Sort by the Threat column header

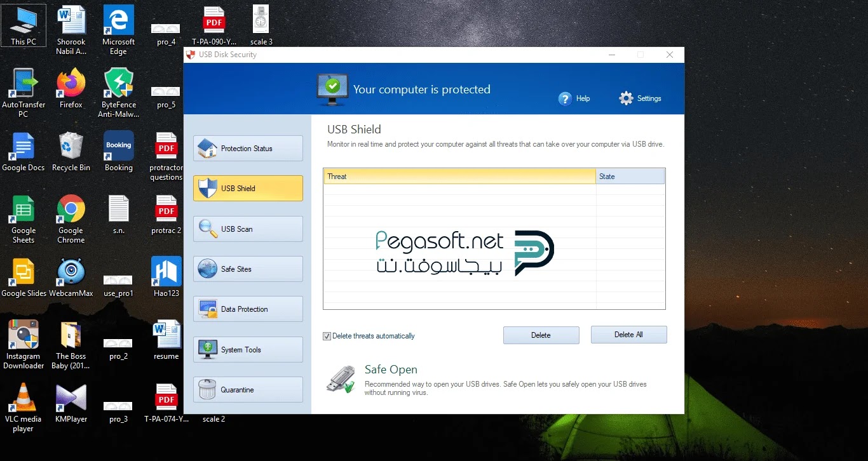pos(460,177)
